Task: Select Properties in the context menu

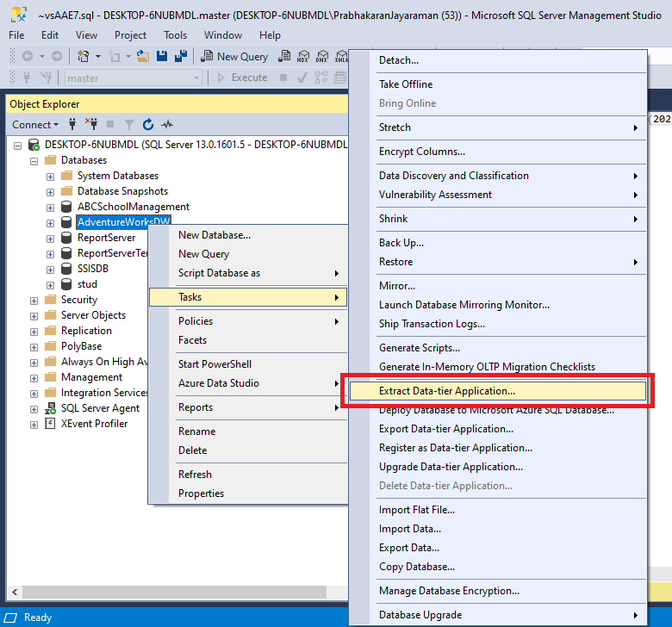Action: [248, 494]
